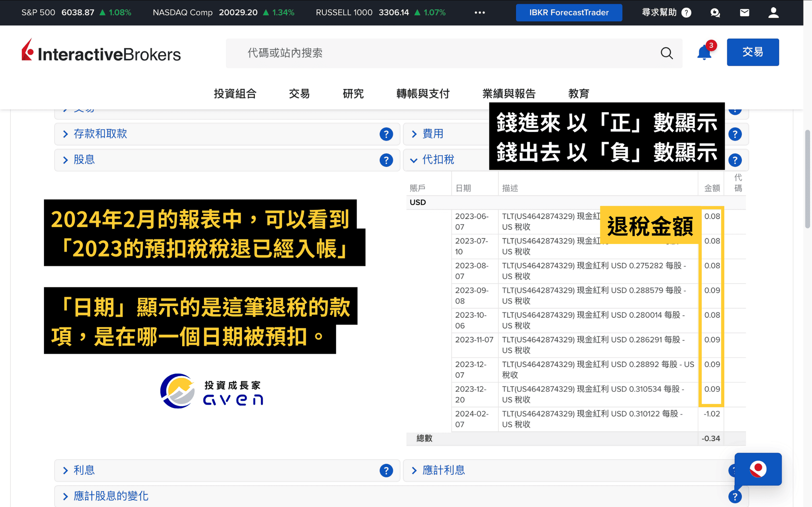Screen dimensions: 812x507
Task: Open the mail messages icon
Action: 744,13
